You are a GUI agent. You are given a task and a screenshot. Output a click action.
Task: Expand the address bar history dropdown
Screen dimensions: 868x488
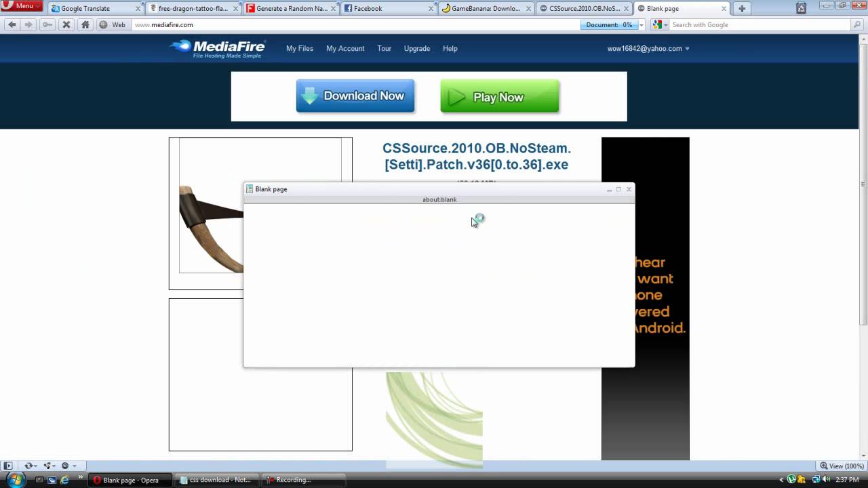[x=642, y=25]
